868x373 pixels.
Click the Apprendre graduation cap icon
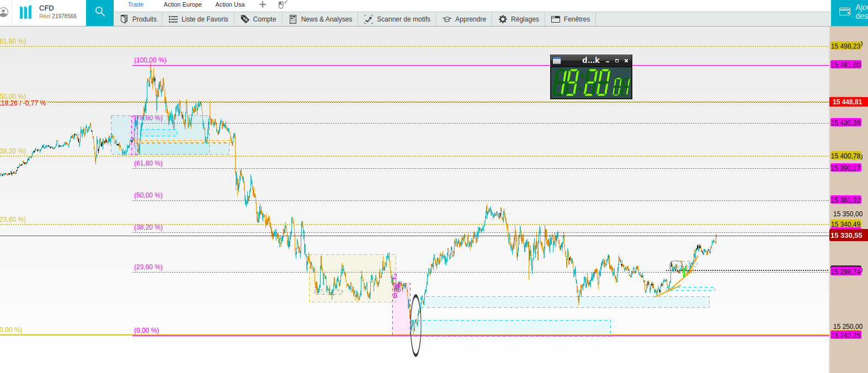tap(447, 19)
